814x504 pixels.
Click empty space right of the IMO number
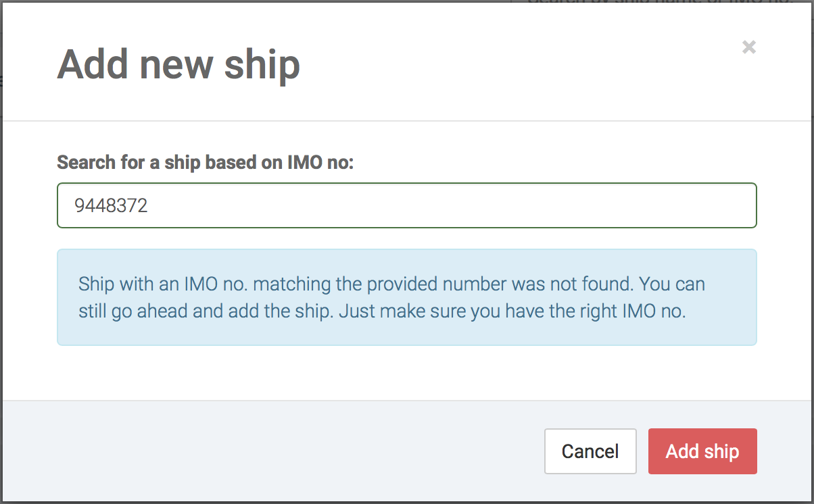point(473,205)
